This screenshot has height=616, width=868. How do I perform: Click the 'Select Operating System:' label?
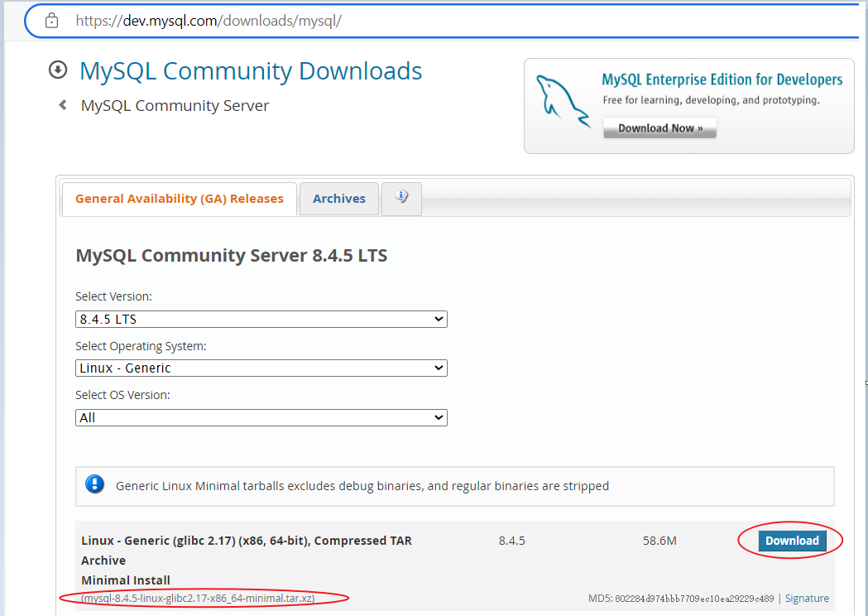pos(141,346)
